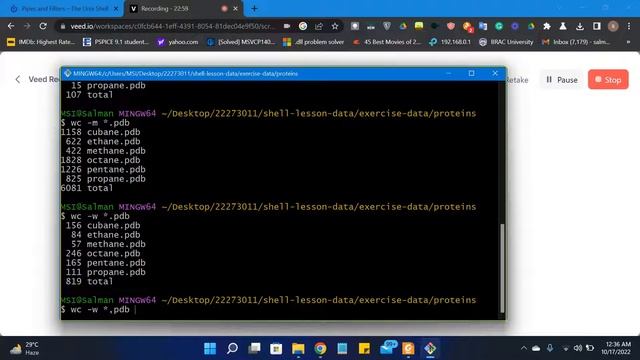The width and height of the screenshot is (640, 360).
Task: Show hidden system tray icons
Action: (x=524, y=348)
